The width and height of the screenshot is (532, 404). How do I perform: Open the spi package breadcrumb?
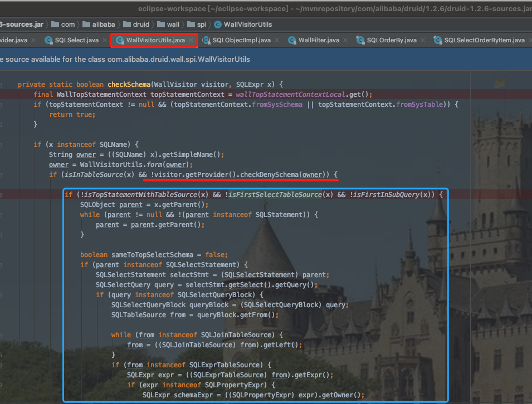click(x=202, y=24)
